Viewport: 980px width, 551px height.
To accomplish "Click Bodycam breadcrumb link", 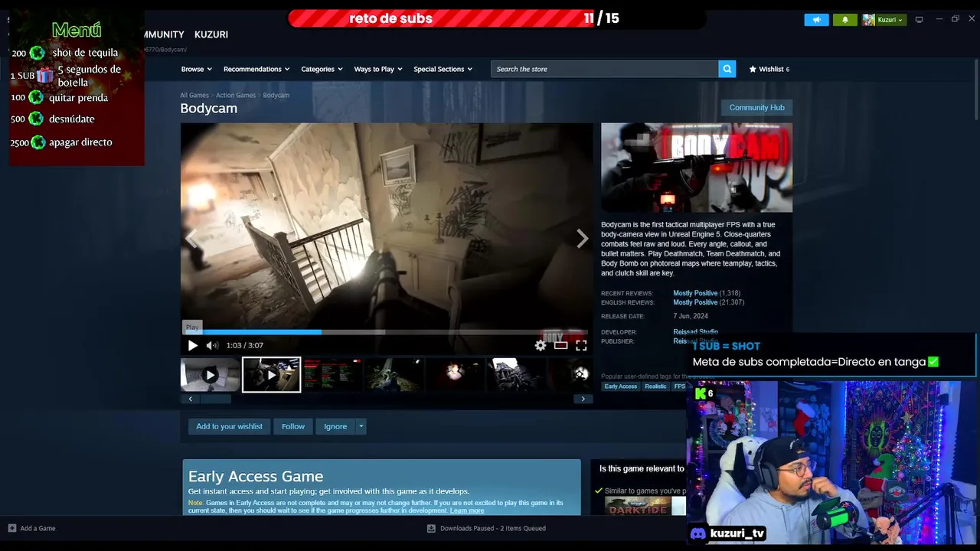I will coord(276,96).
